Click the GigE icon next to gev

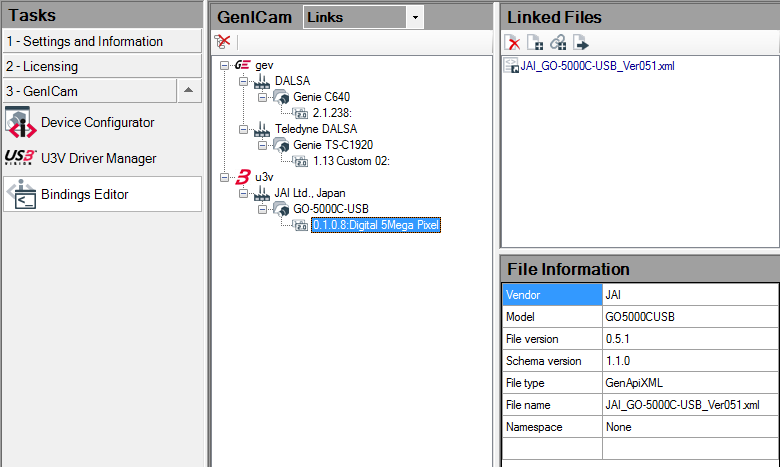(242, 65)
